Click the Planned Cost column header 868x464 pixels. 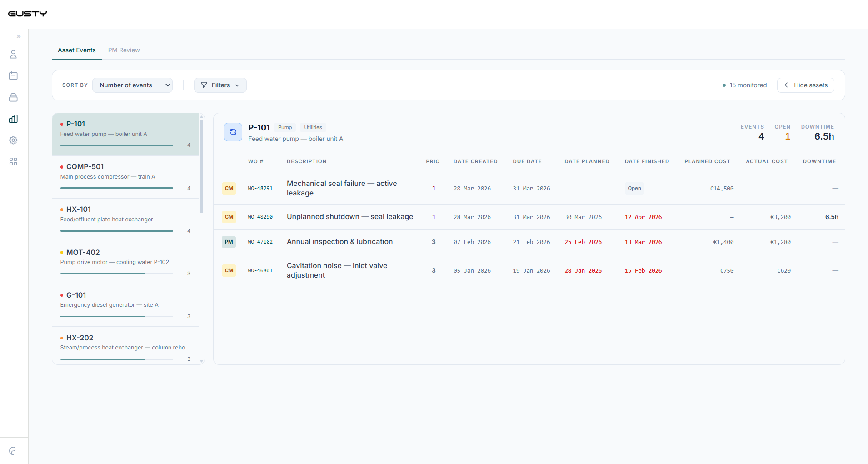(707, 161)
